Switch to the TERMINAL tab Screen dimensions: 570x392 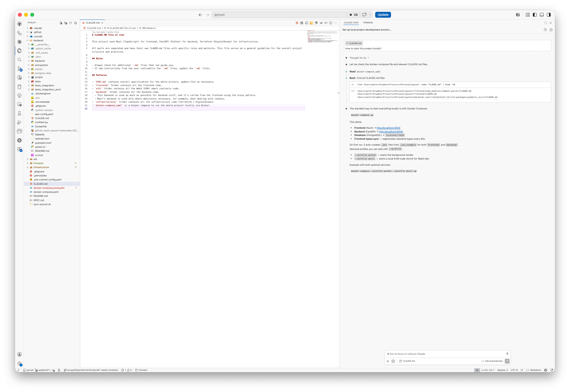tap(368, 23)
